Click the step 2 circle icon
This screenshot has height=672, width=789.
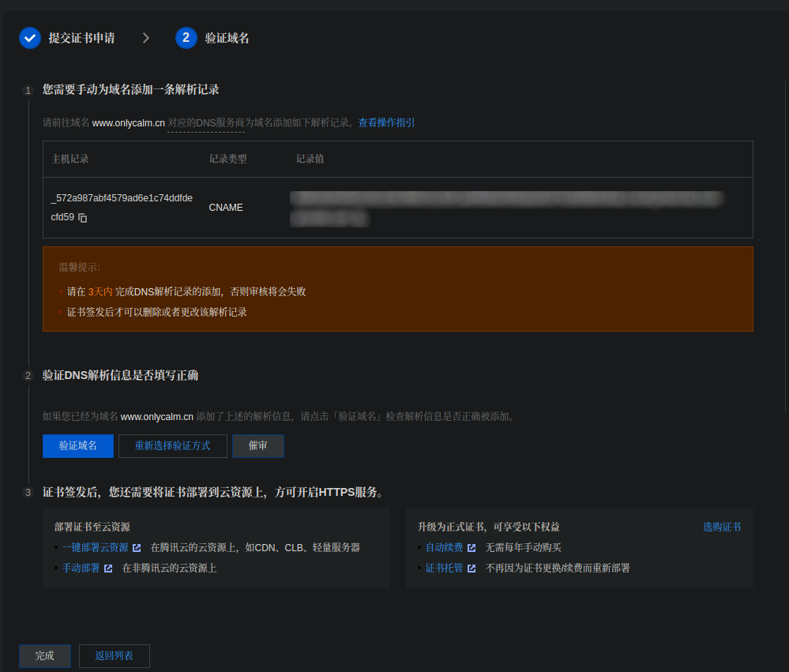(x=186, y=38)
